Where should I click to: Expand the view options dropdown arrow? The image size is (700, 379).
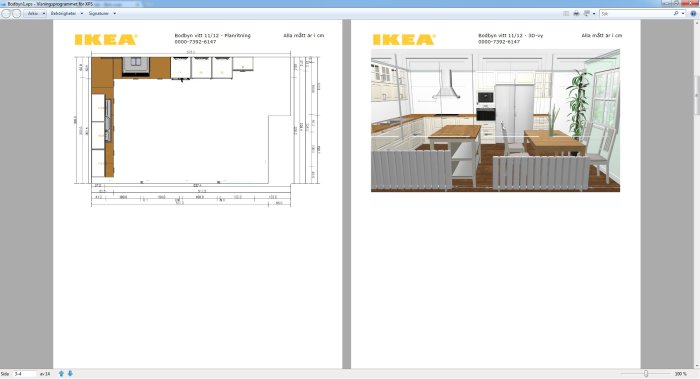[594, 14]
